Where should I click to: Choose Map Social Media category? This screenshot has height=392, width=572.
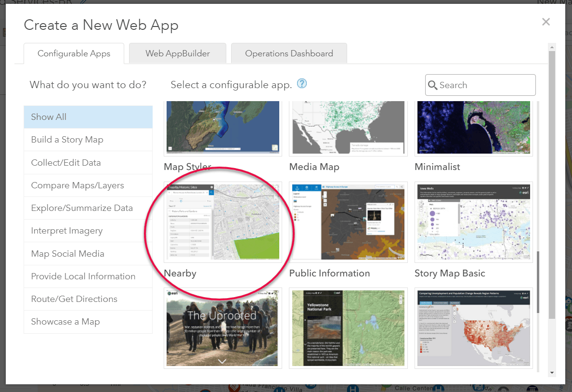(88, 254)
